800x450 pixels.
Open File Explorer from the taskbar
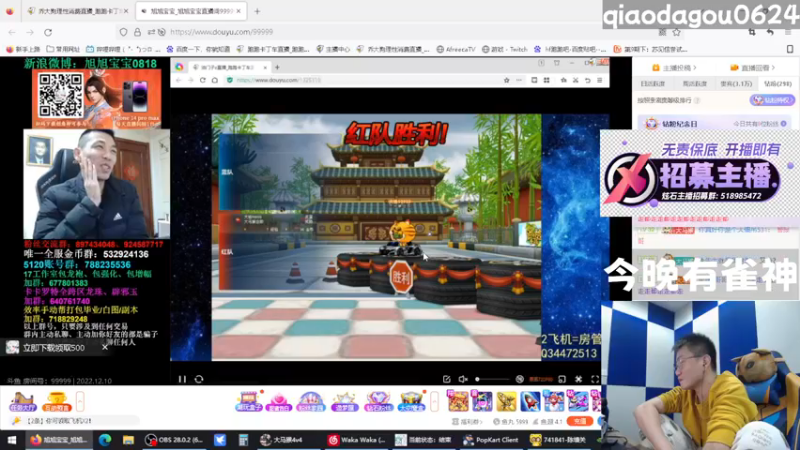pos(128,440)
